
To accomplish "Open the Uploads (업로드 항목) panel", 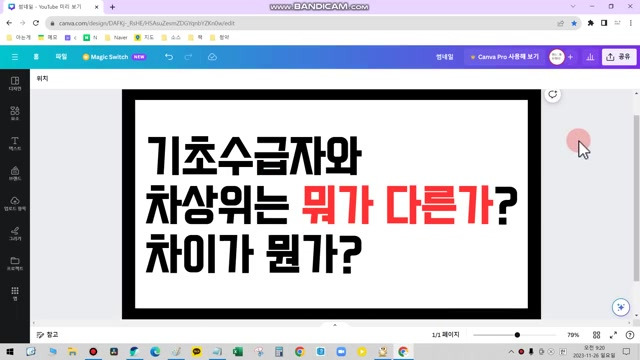I will pyautogui.click(x=15, y=204).
